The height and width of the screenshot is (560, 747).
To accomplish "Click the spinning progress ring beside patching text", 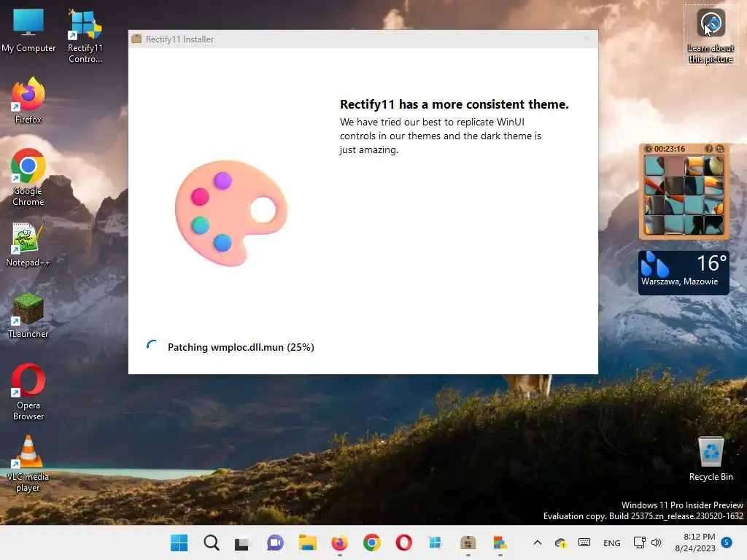I will point(152,346).
